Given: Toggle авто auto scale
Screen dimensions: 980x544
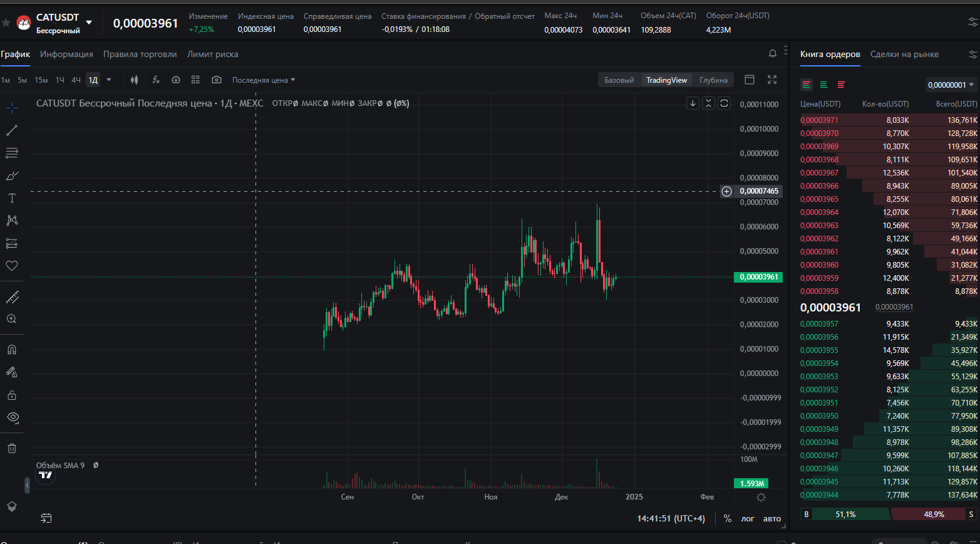Looking at the screenshot, I should click(x=772, y=518).
